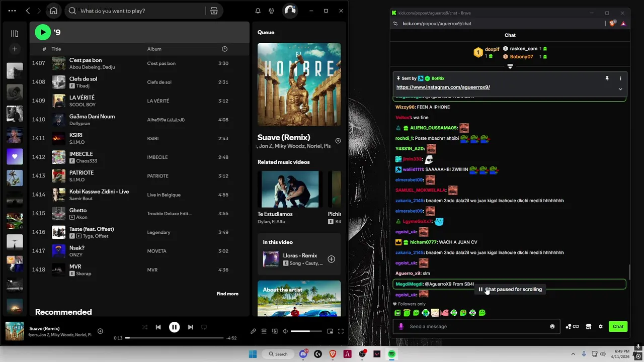Viewport: 644px width, 362px height.
Task: Collapse the Kick leaderboard handle below Bobony07
Action: [x=510, y=66]
